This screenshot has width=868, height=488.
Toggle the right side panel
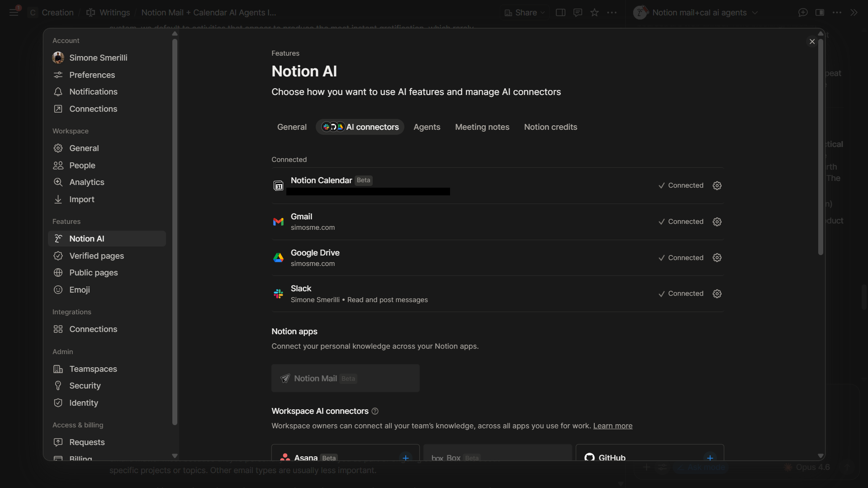(820, 12)
